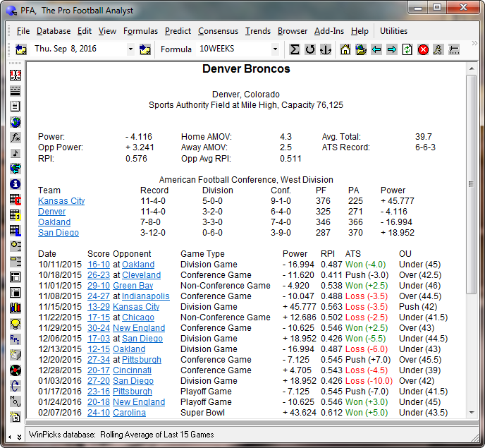Viewport: 485px width, 448px height.
Task: Open the table with yellow D icon
Action: pos(16,215)
